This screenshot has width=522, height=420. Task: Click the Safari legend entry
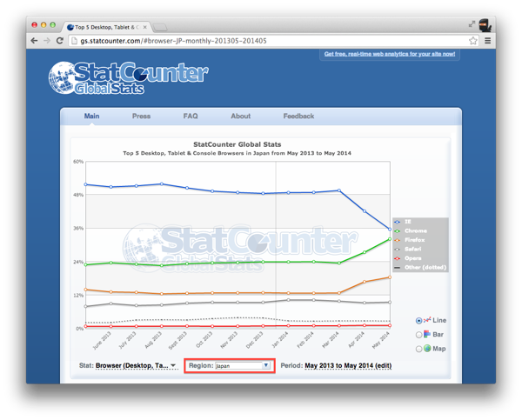pyautogui.click(x=408, y=249)
